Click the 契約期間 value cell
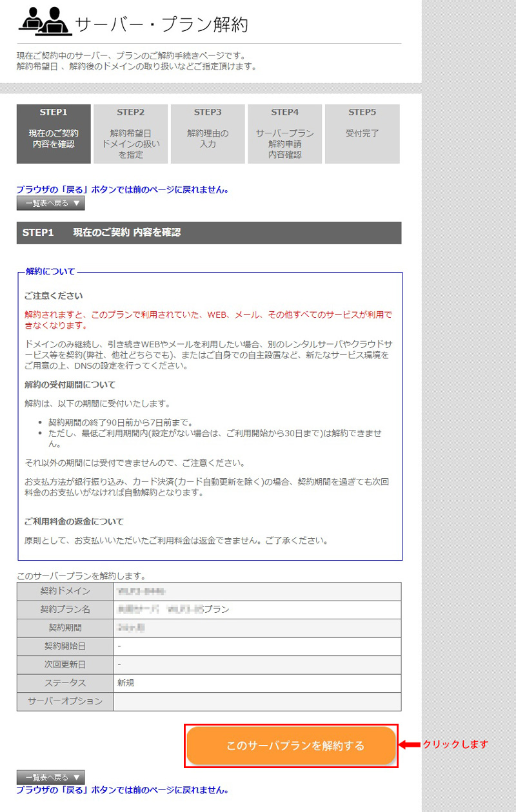Viewport: 516px width, 812px height. (257, 628)
